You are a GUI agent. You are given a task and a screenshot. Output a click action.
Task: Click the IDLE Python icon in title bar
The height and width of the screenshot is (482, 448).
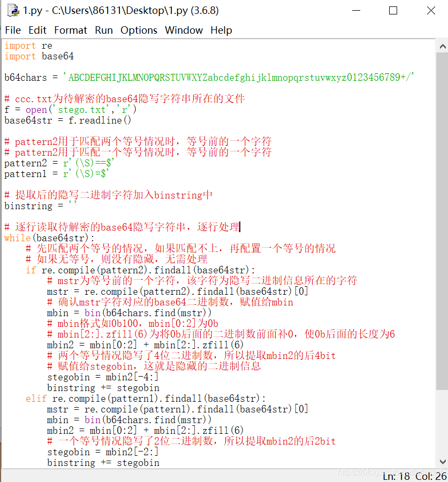pyautogui.click(x=13, y=11)
